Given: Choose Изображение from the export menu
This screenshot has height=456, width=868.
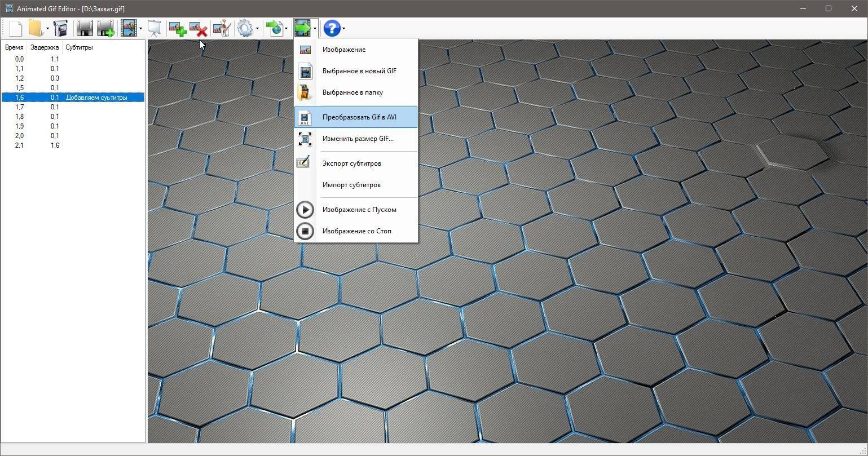Looking at the screenshot, I should (x=356, y=50).
